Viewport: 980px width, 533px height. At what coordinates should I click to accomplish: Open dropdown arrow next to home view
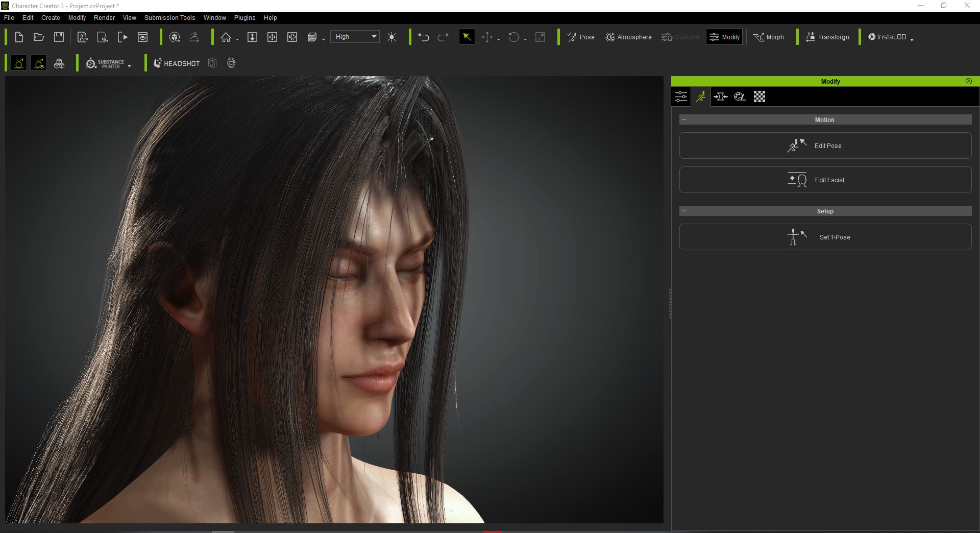click(237, 39)
